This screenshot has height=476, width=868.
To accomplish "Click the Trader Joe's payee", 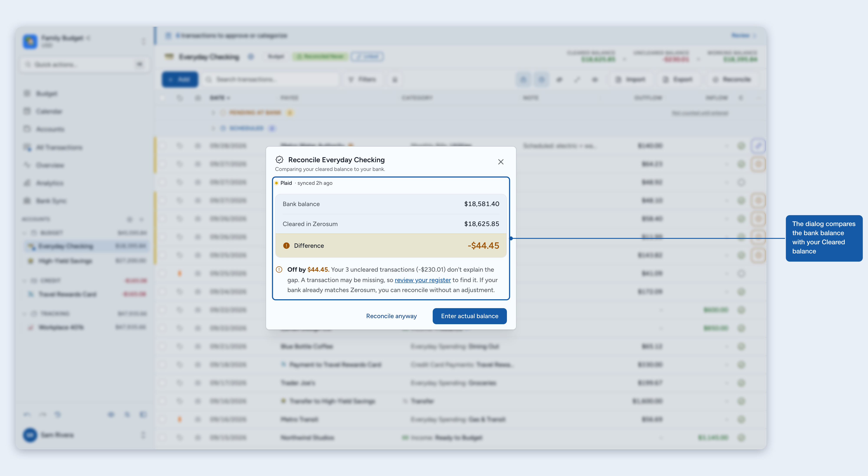I will pyautogui.click(x=298, y=383).
